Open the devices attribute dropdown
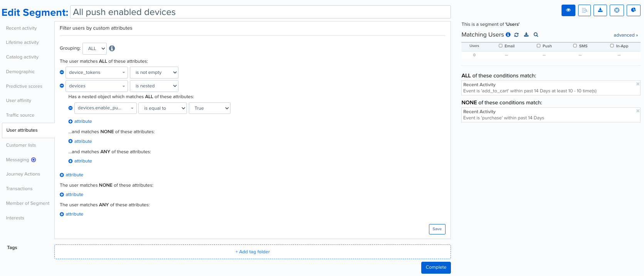This screenshot has height=276, width=644. [97, 86]
